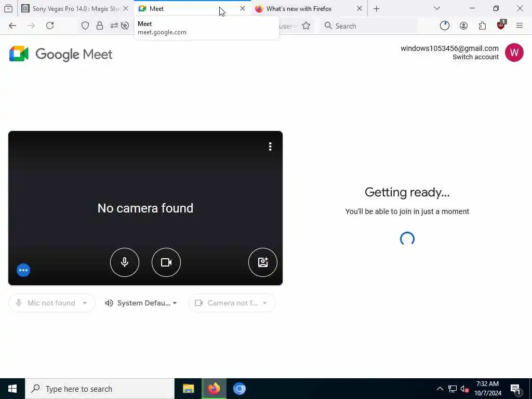Expand the Mic not found dropdown

51,303
